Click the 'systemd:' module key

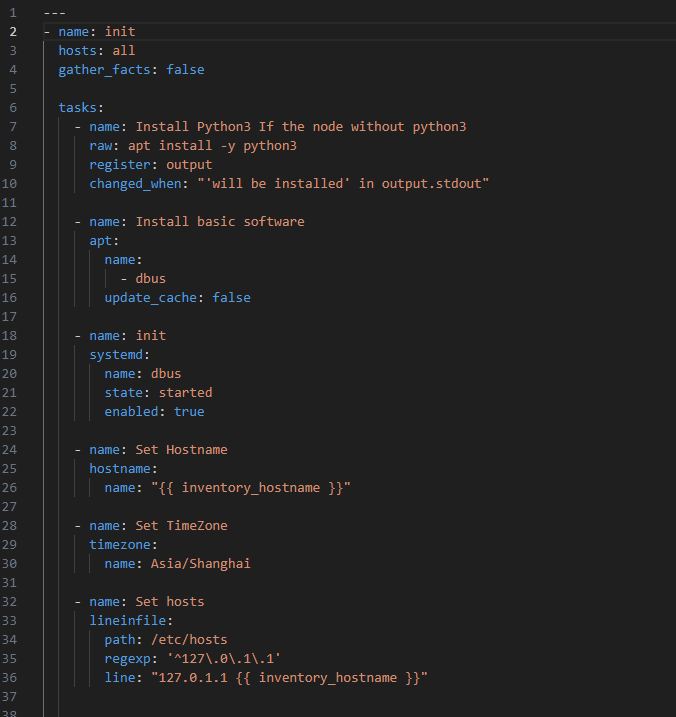coord(119,355)
